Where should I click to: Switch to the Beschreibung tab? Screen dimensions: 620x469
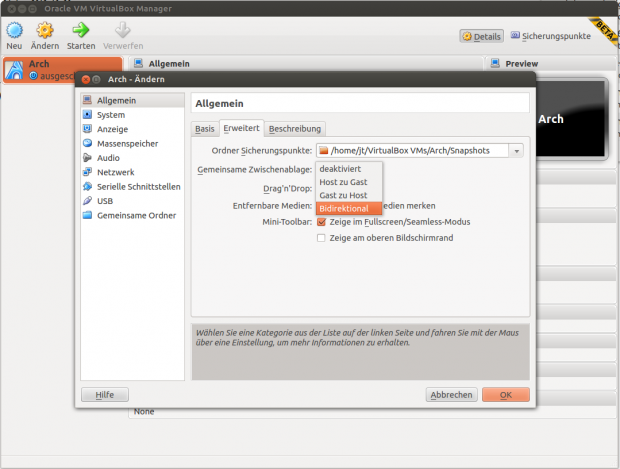(x=295, y=129)
